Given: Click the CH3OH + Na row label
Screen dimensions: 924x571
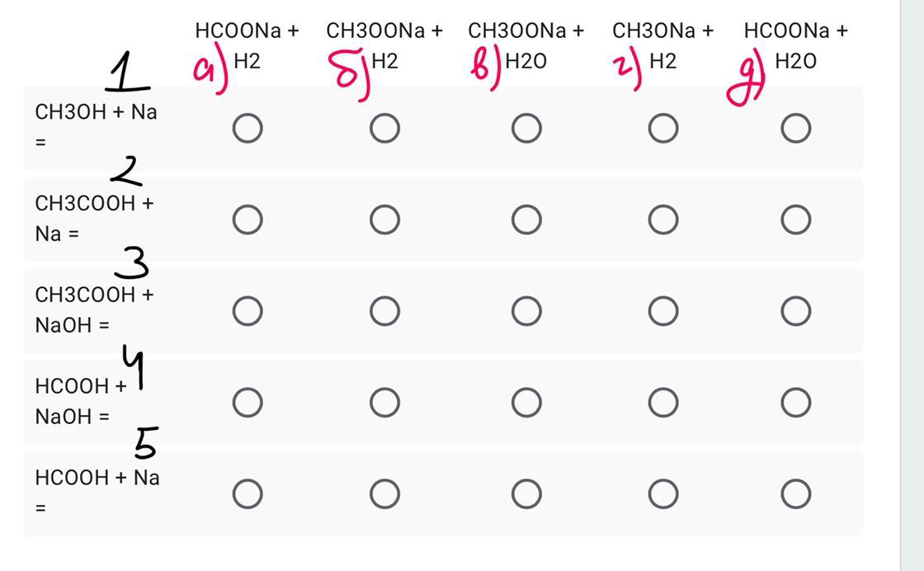Looking at the screenshot, I should [x=96, y=126].
